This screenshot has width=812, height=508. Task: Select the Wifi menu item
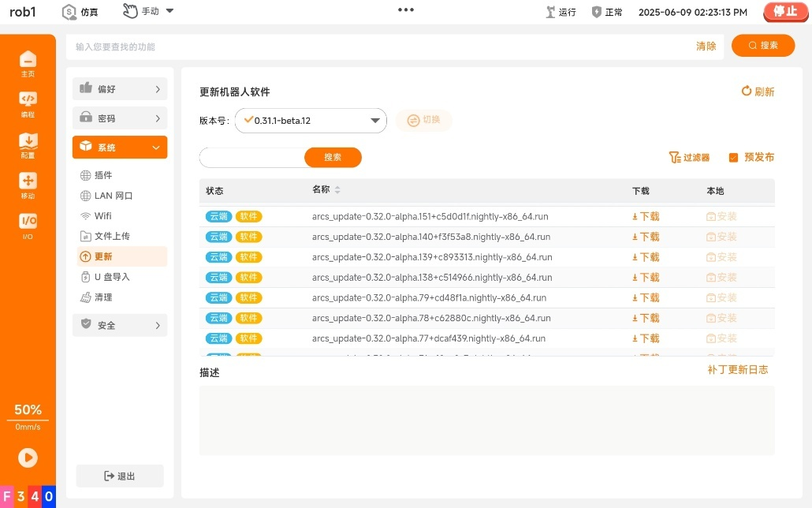tap(103, 216)
